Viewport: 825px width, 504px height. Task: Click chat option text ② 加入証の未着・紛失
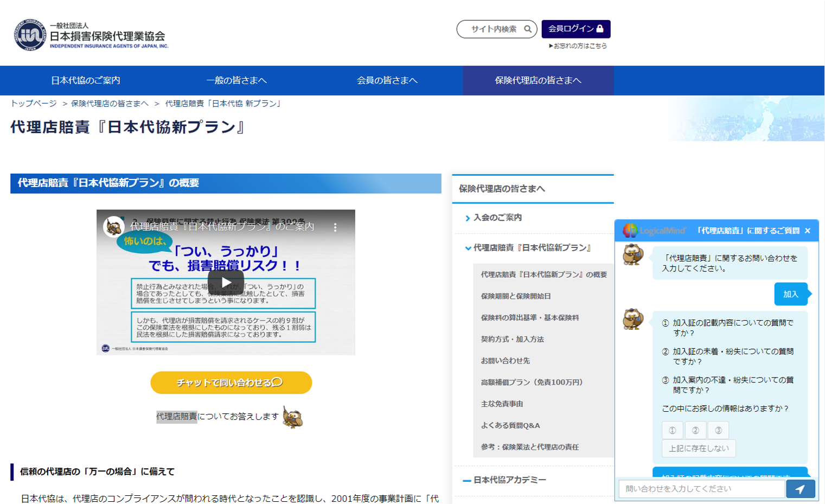pos(728,356)
